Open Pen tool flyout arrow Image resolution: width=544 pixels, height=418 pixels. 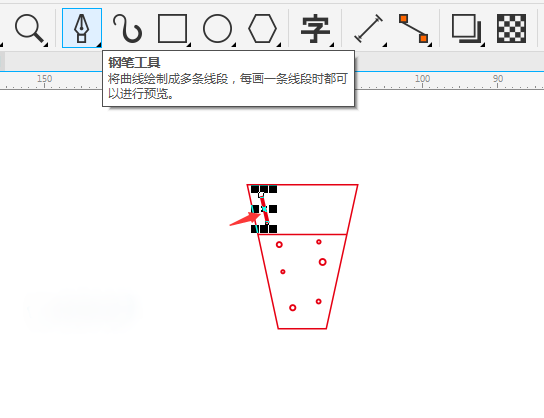coord(99,45)
